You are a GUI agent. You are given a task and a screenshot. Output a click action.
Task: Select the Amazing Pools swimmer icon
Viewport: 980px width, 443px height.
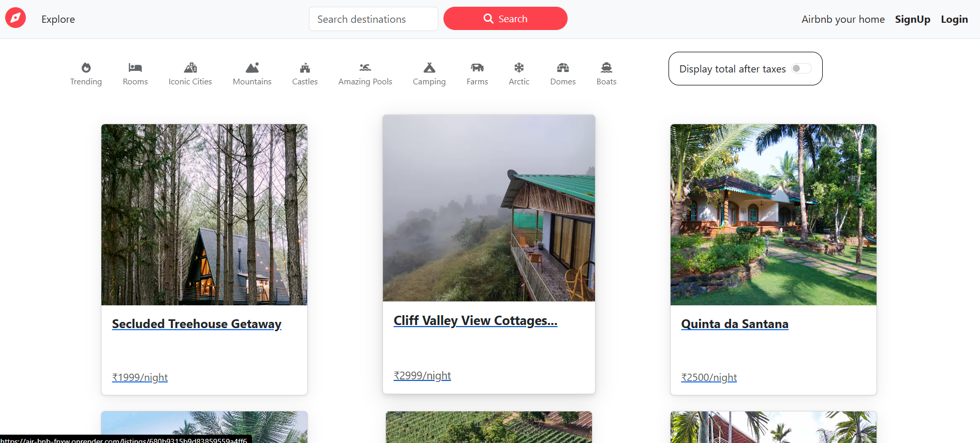point(365,68)
